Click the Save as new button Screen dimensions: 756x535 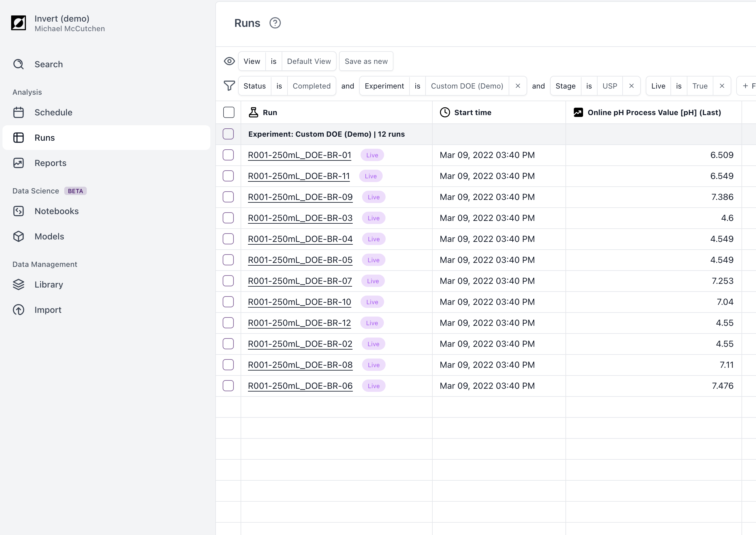coord(366,61)
